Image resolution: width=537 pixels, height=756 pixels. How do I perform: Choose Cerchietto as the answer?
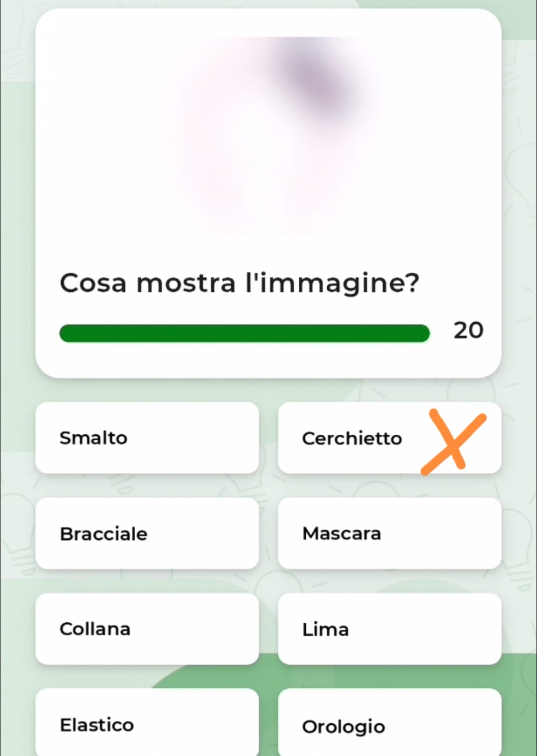(352, 438)
